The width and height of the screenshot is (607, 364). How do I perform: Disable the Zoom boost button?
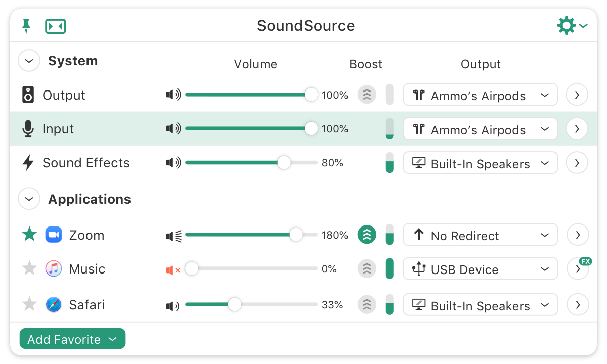pyautogui.click(x=367, y=235)
